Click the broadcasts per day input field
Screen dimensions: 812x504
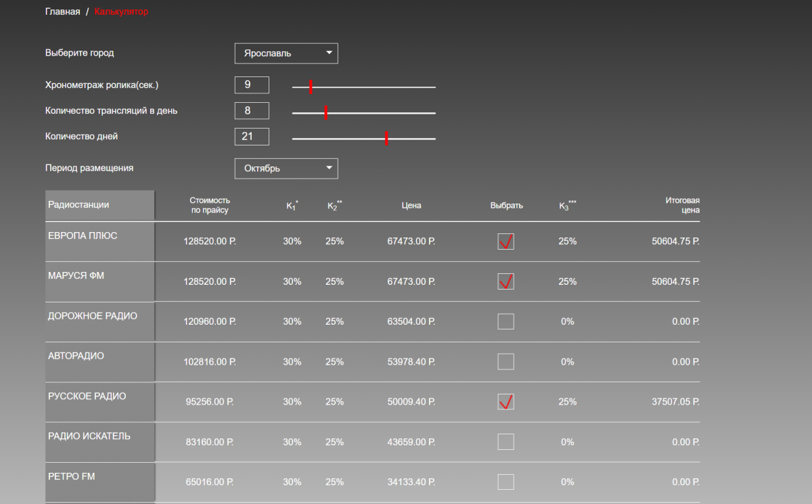point(252,111)
